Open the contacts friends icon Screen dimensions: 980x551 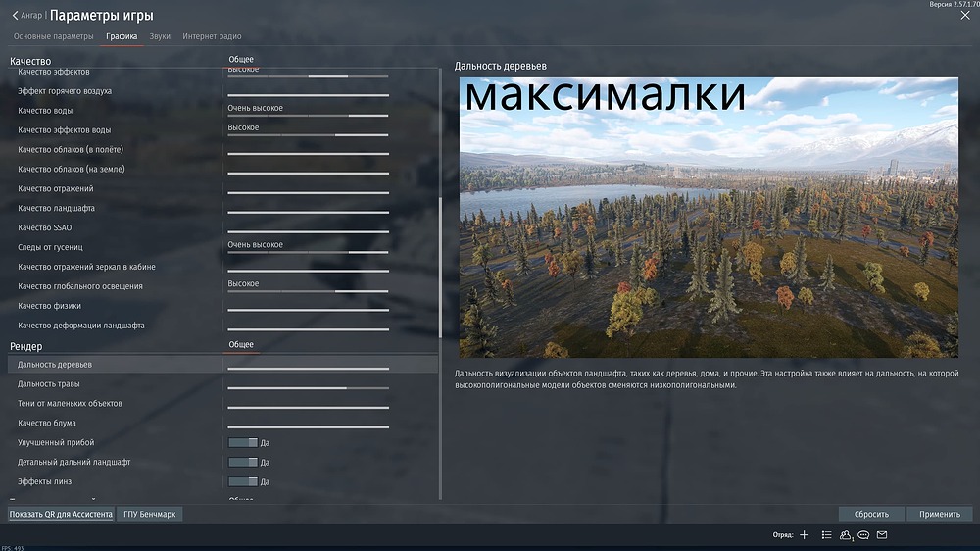(x=846, y=534)
